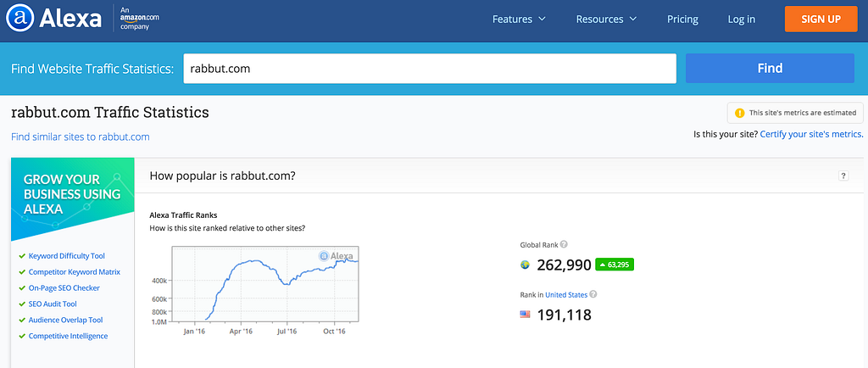Open the Keyword Difficulty Tool link

tap(66, 256)
